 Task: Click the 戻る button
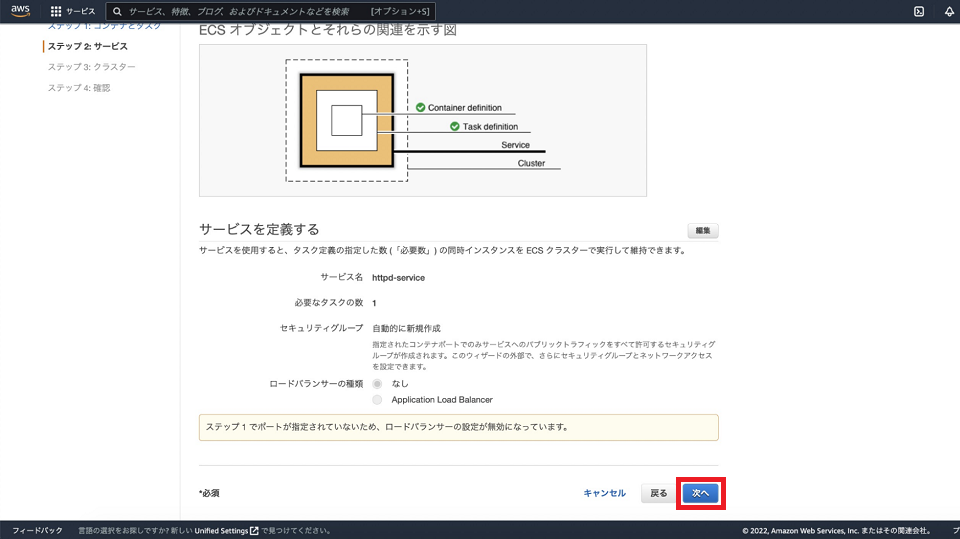click(x=659, y=493)
